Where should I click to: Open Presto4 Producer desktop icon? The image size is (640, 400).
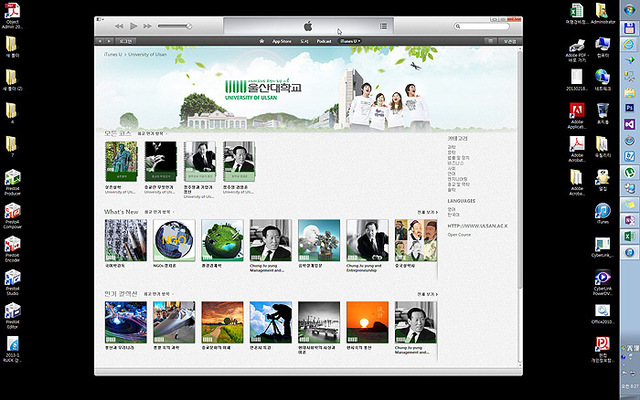[x=12, y=182]
